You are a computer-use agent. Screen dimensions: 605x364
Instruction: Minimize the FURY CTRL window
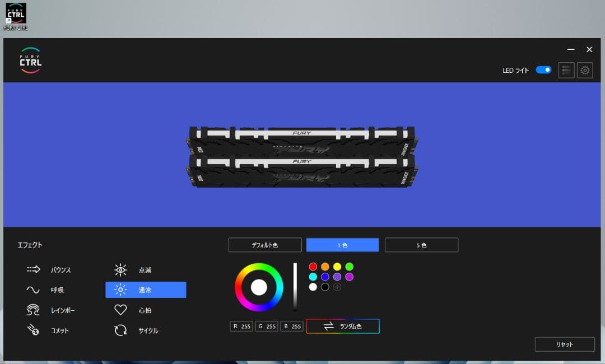point(571,49)
